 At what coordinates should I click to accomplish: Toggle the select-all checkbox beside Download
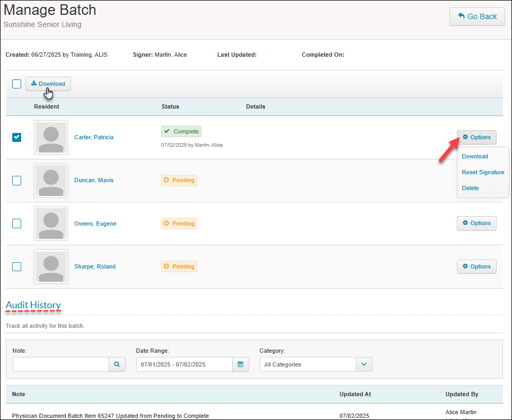pyautogui.click(x=17, y=84)
